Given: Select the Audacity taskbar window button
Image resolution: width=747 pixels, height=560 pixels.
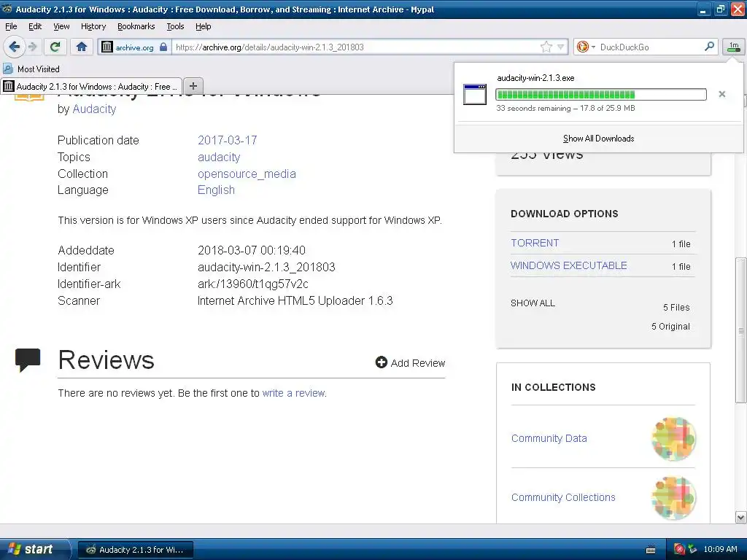Looking at the screenshot, I should click(135, 550).
